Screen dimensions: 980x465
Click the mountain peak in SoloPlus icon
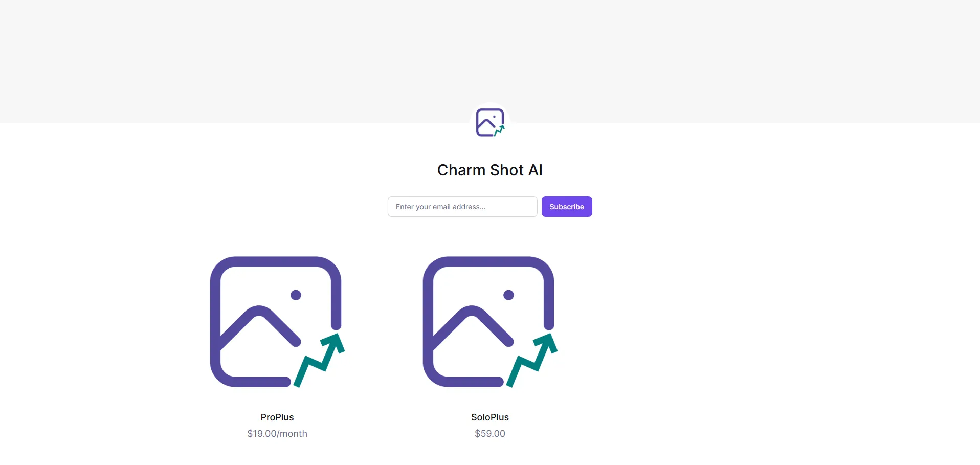tap(472, 311)
